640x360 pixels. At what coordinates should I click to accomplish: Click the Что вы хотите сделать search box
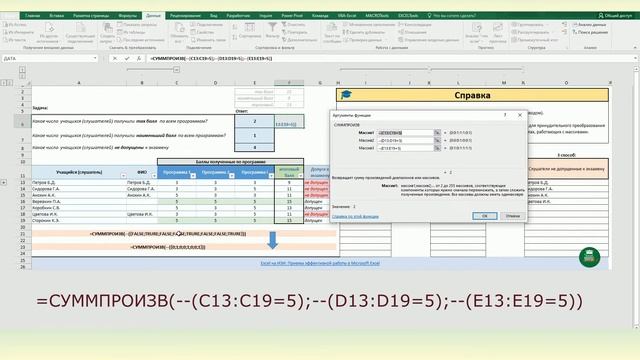point(451,16)
